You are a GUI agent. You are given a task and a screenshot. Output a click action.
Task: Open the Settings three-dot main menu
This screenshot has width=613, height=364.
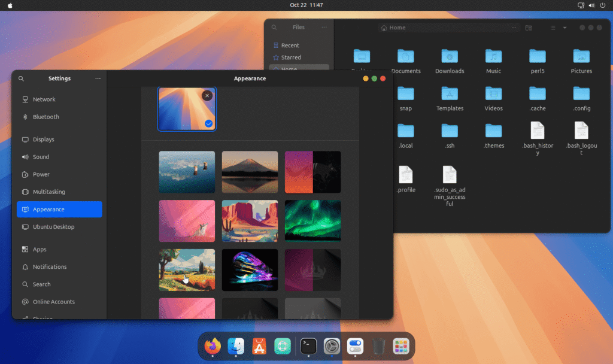pyautogui.click(x=98, y=78)
